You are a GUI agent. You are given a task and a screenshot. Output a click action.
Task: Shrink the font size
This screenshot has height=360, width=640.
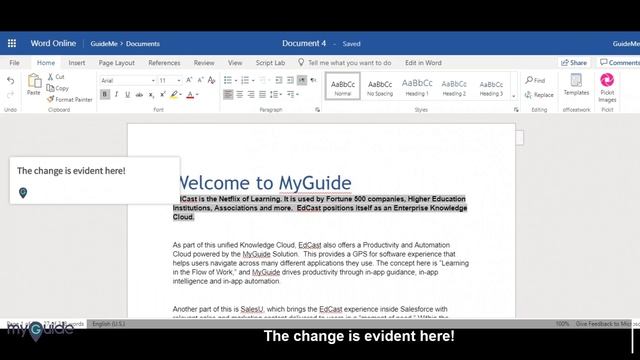click(200, 80)
